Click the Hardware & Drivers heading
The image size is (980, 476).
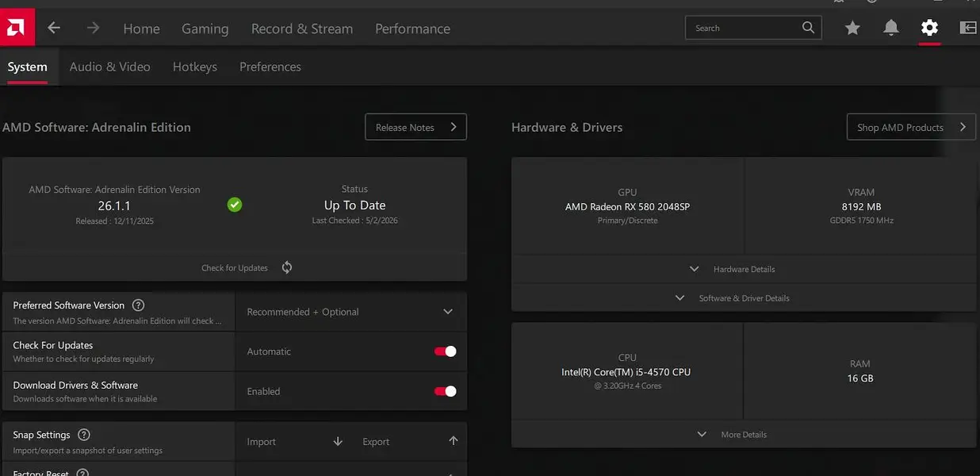point(567,127)
